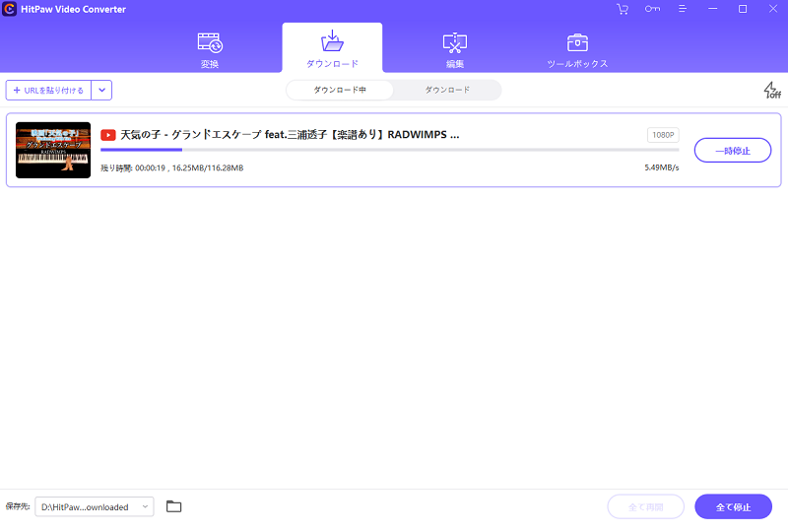Image resolution: width=788 pixels, height=532 pixels.
Task: Open the shopping cart icon
Action: (x=623, y=9)
